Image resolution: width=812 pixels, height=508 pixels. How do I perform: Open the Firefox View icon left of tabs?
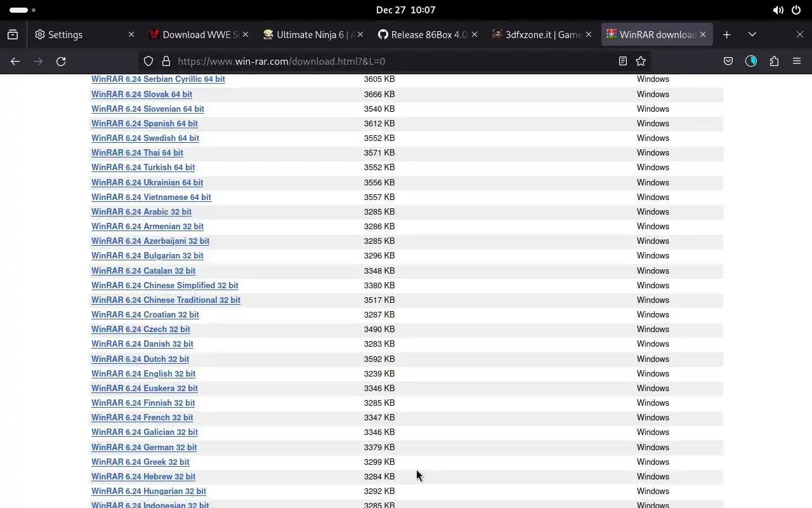13,34
